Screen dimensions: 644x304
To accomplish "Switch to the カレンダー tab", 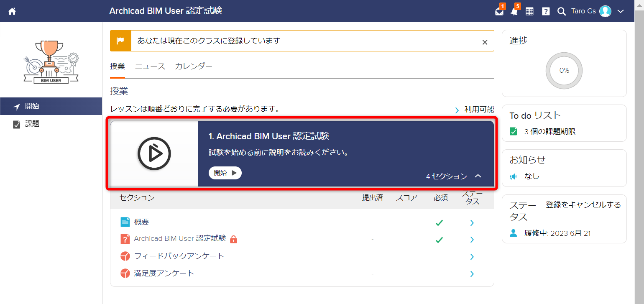I will click(194, 66).
